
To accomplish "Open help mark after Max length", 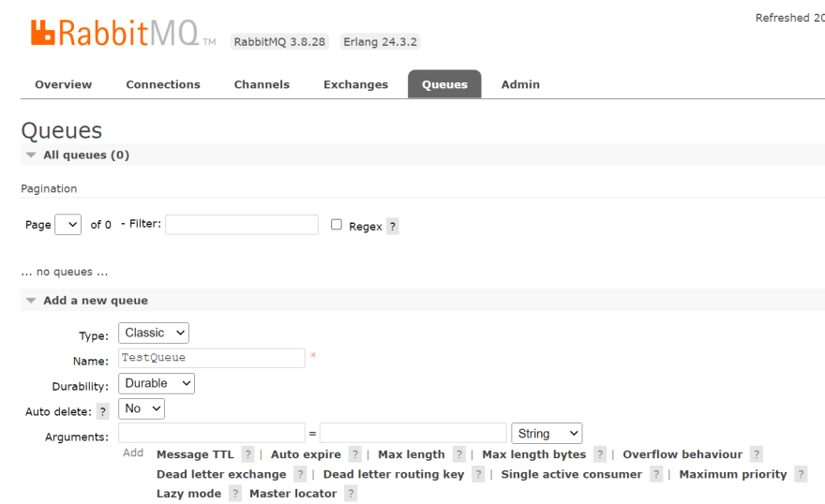I will (459, 454).
